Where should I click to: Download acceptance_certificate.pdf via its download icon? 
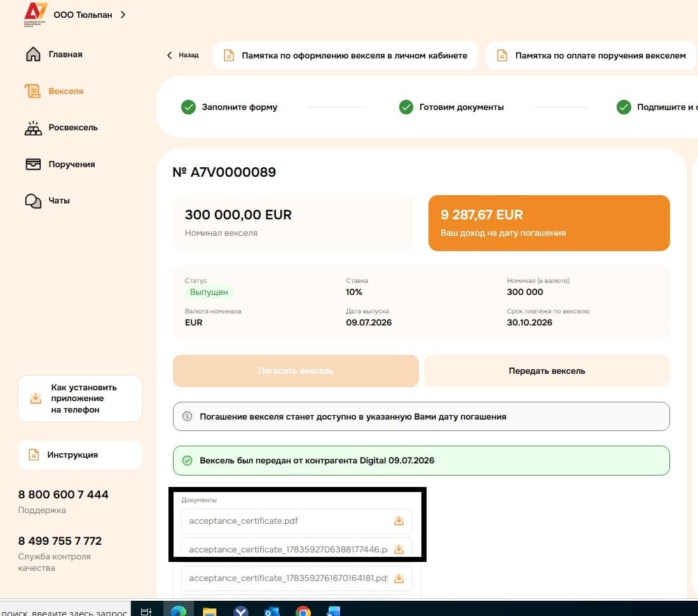pos(399,521)
